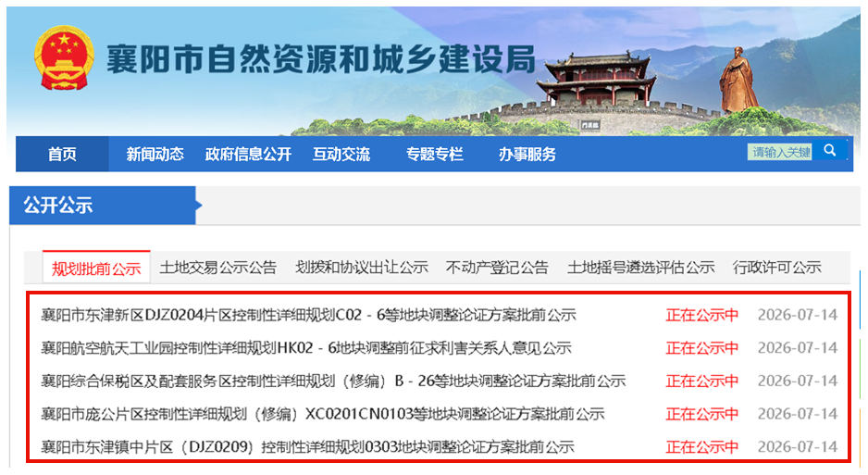
Task: Select the 规划批前公示 tab
Action: tap(96, 268)
